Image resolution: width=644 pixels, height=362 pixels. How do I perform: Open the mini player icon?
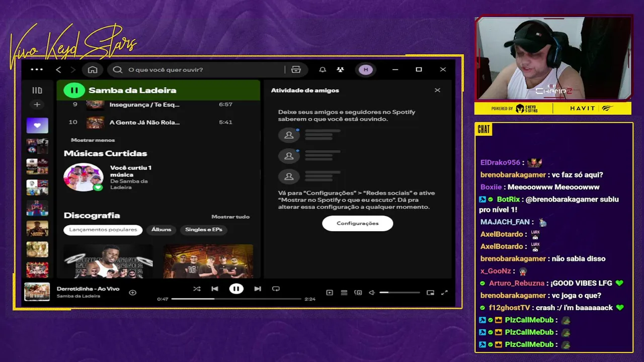[430, 293]
